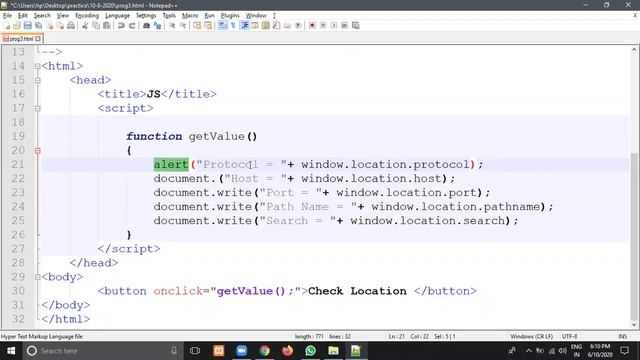Click the highlighted word alert on line 21
The image size is (640, 360).
point(171,164)
